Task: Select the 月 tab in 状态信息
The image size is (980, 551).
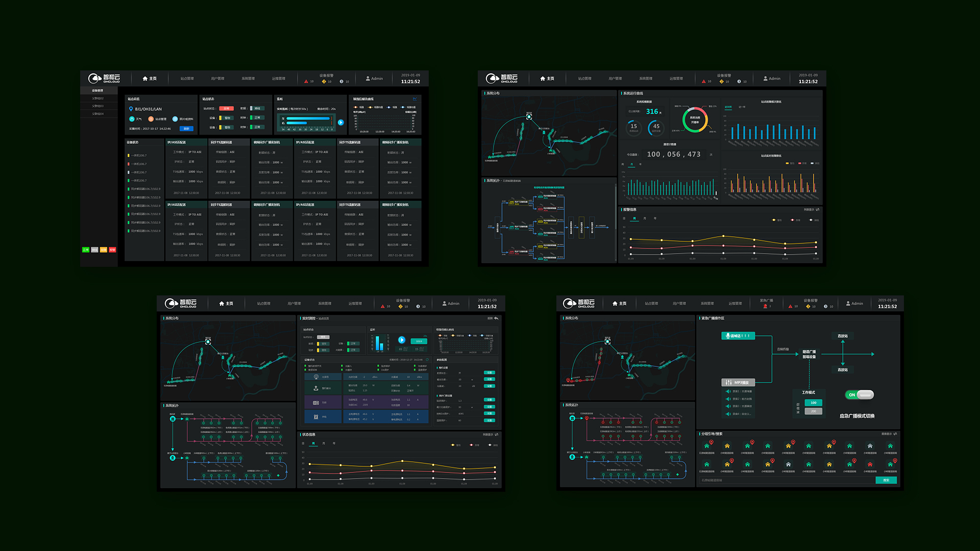Action: [324, 443]
